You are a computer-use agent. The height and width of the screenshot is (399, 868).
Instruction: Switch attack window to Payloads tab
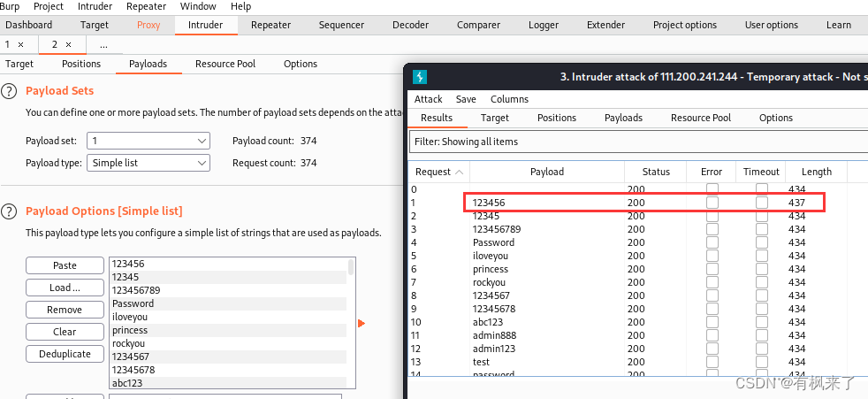coord(623,118)
